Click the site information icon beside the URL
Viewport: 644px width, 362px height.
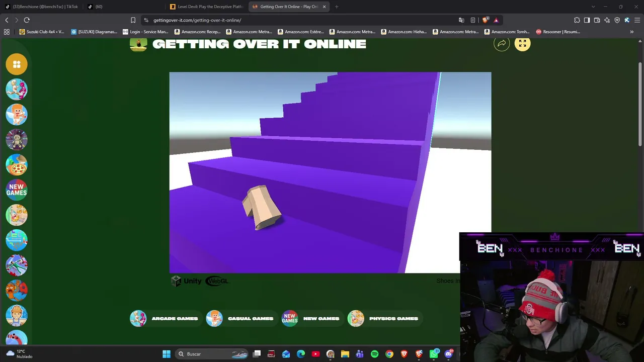(146, 20)
